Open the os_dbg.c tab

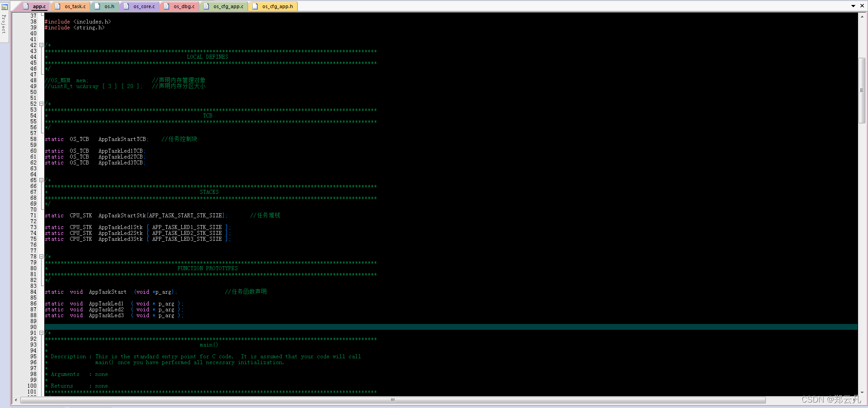coord(179,6)
